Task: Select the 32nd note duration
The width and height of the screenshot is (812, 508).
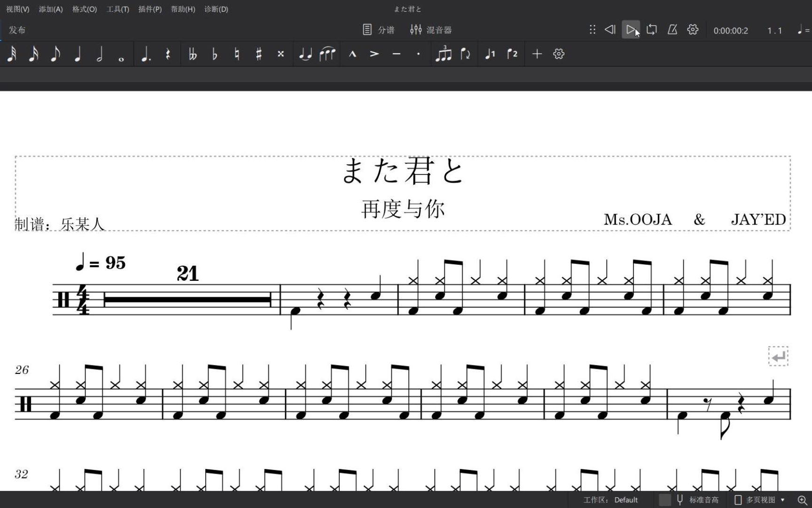Action: (11, 54)
